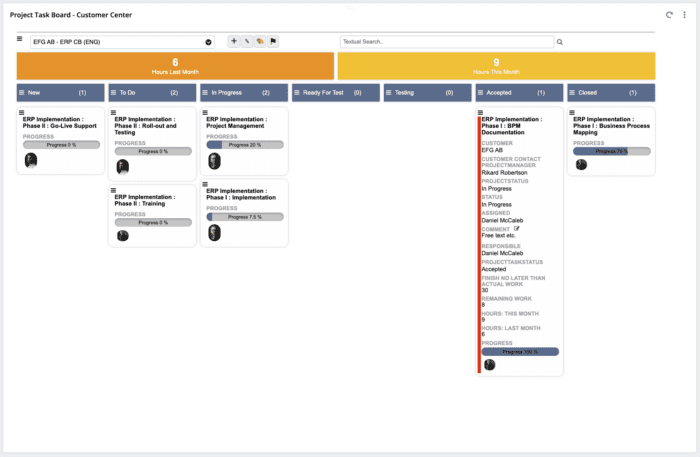Open the Ready For Test column menu icon
The height and width of the screenshot is (457, 700).
tap(297, 92)
